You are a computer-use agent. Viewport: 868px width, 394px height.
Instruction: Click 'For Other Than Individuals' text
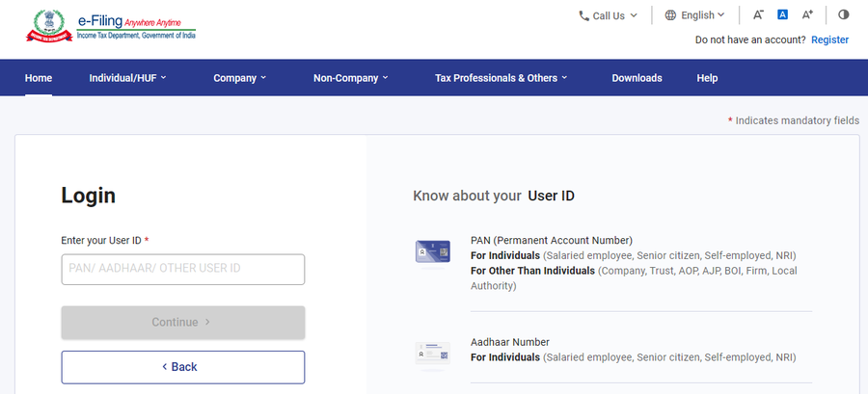[x=532, y=271]
